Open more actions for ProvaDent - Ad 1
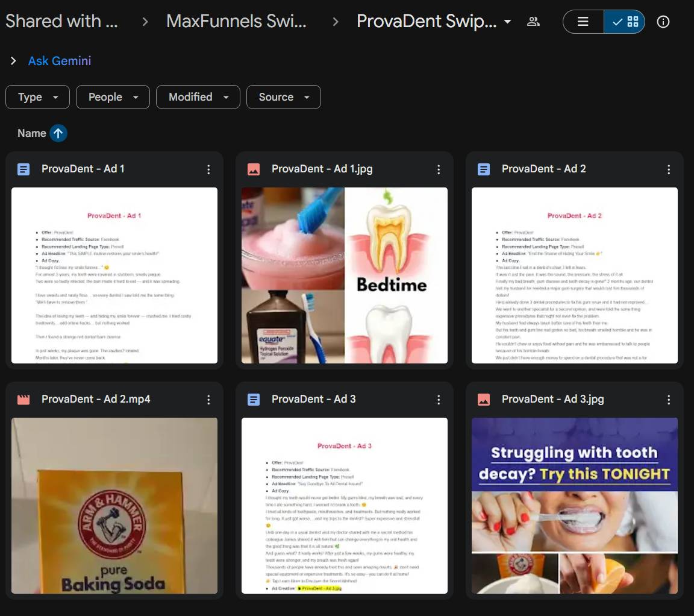Image resolution: width=694 pixels, height=616 pixels. pyautogui.click(x=208, y=169)
